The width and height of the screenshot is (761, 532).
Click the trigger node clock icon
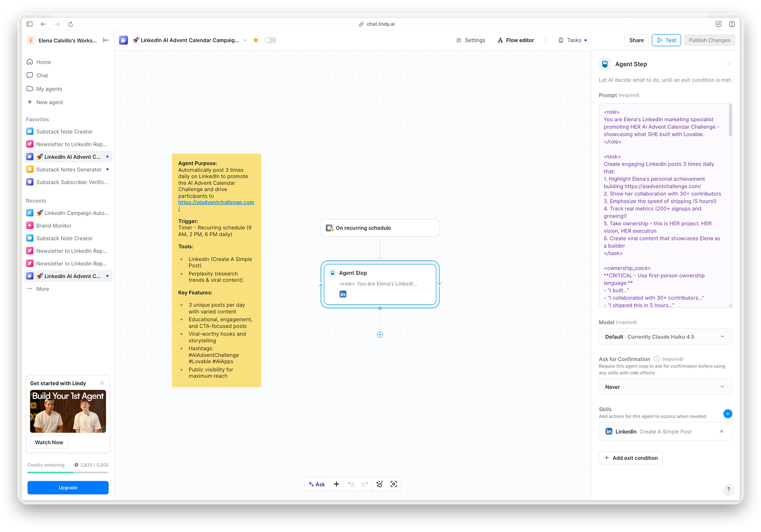tap(330, 228)
